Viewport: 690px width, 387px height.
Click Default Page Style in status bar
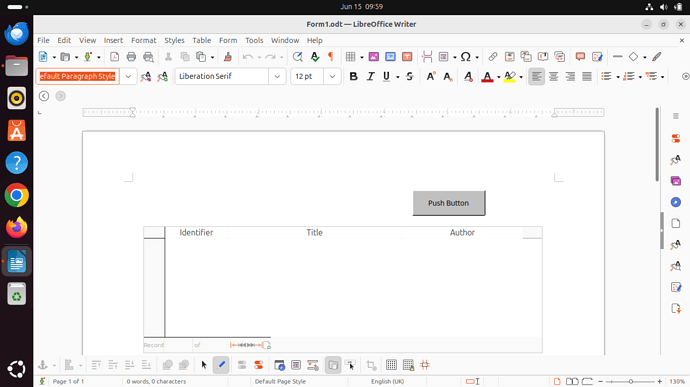[x=280, y=381]
